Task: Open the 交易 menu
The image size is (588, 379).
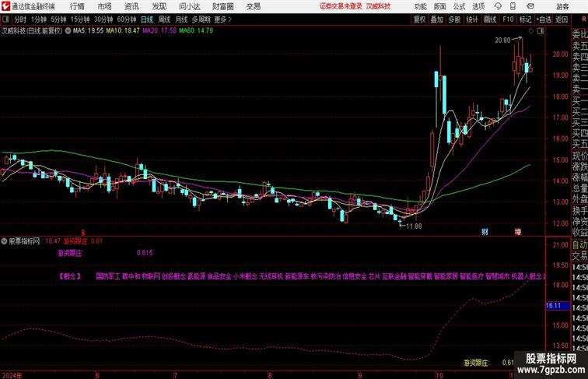Action: tap(253, 6)
